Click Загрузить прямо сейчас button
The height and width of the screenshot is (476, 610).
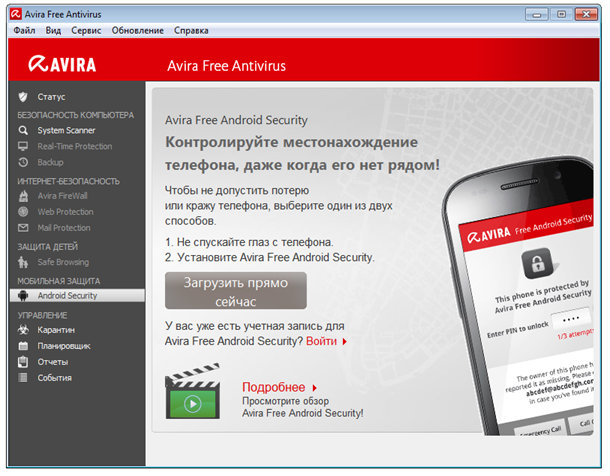pos(236,291)
